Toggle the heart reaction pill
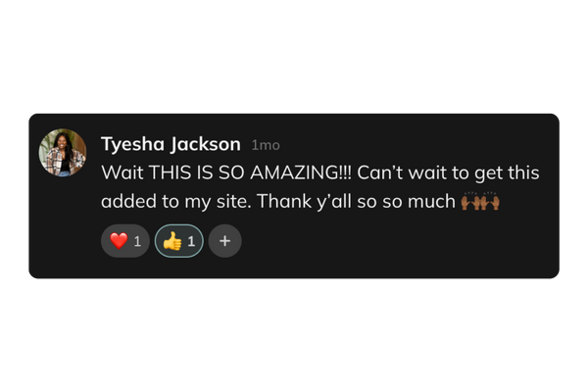This screenshot has width=588, height=392. (125, 241)
